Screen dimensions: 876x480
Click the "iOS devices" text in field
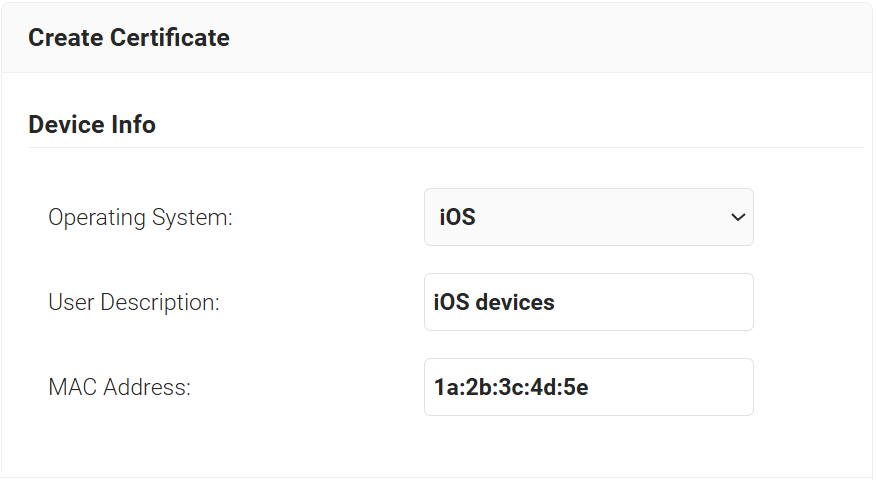click(494, 302)
